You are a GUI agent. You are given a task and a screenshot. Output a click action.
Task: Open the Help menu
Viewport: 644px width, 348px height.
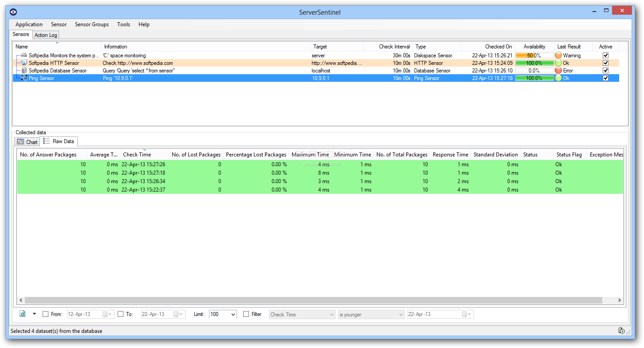[x=144, y=24]
